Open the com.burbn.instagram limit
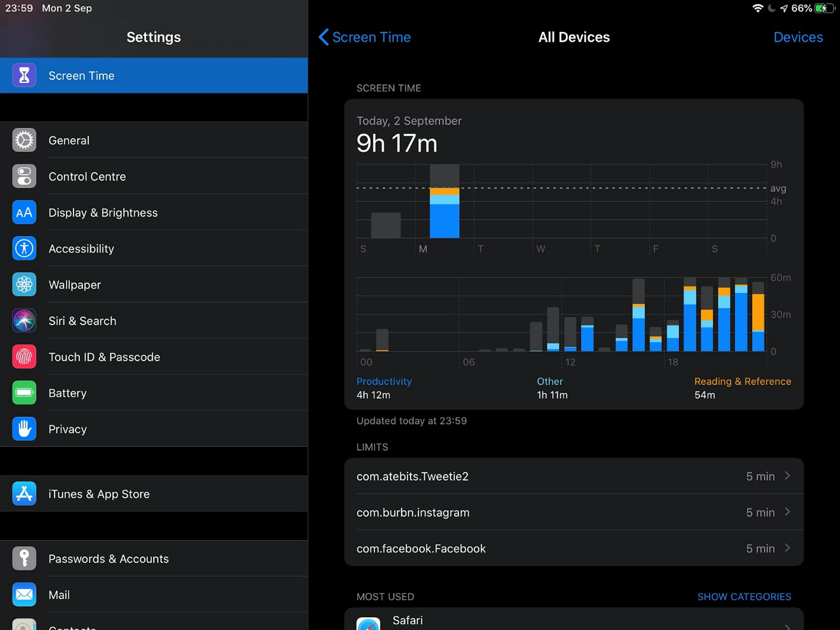The height and width of the screenshot is (630, 840). point(574,512)
